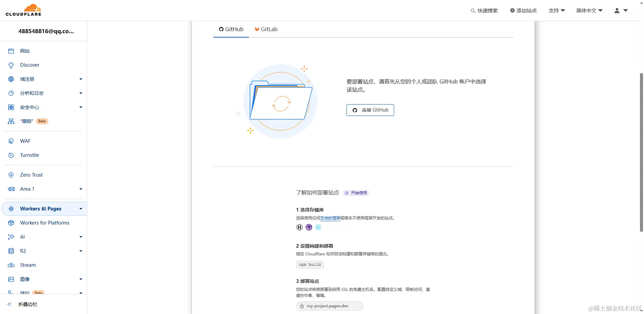Click the 3 部署站点 heading
Screen dimensions: 644x314
coord(308,281)
